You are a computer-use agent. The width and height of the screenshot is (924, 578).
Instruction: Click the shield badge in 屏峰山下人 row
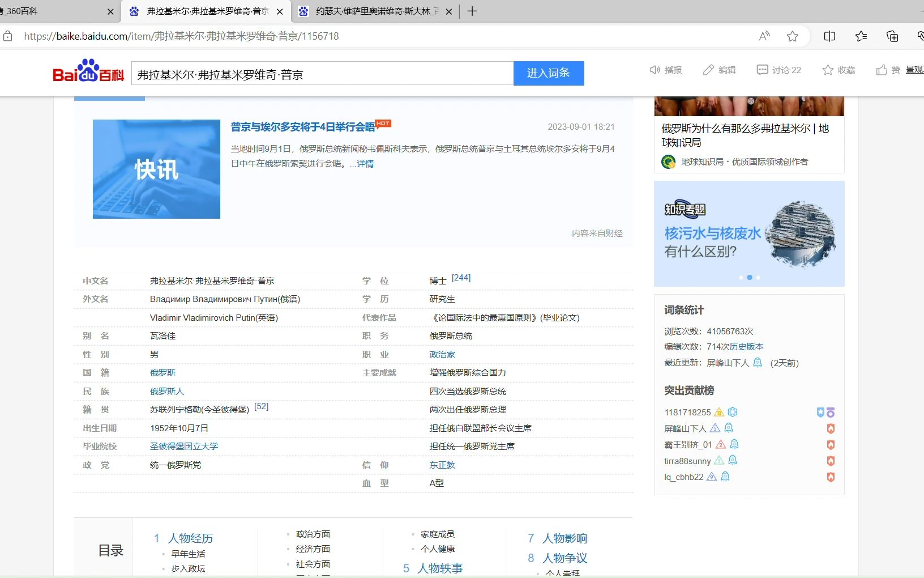point(831,429)
